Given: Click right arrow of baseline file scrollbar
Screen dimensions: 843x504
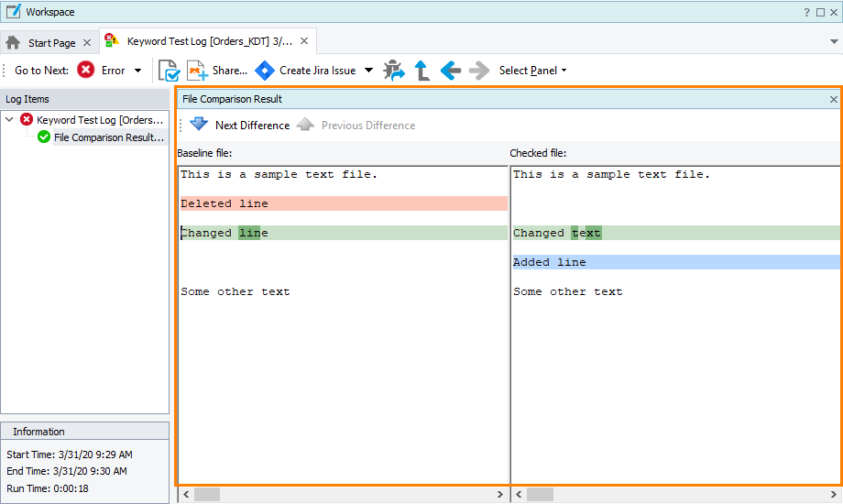Looking at the screenshot, I should coord(500,494).
